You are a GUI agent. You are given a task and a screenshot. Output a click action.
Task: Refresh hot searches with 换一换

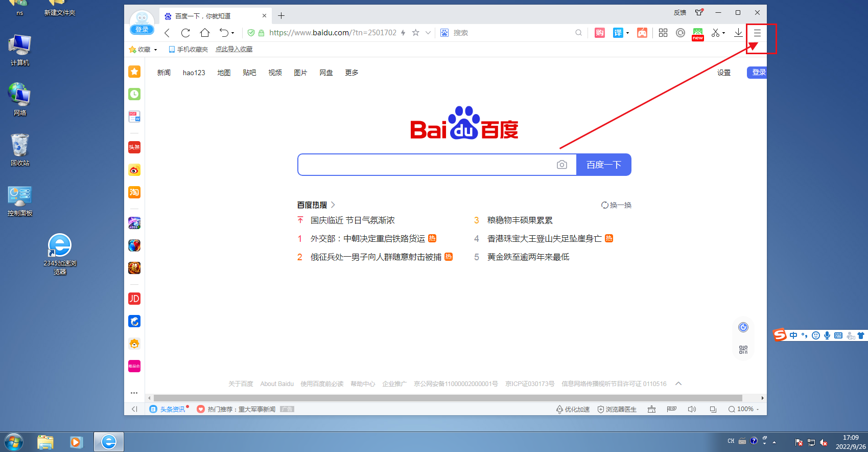616,205
